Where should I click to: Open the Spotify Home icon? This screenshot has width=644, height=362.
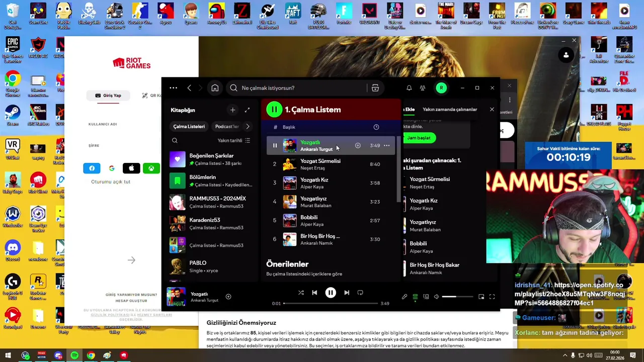point(215,88)
